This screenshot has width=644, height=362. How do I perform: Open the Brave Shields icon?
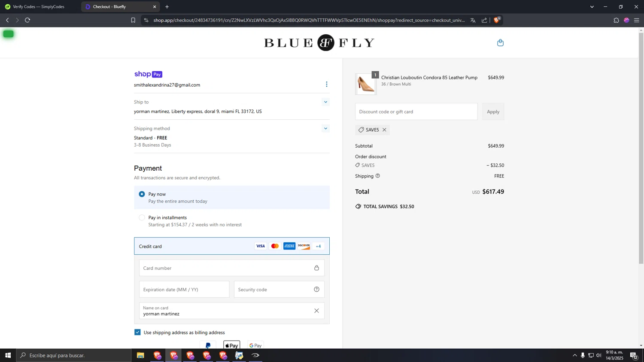pos(497,20)
